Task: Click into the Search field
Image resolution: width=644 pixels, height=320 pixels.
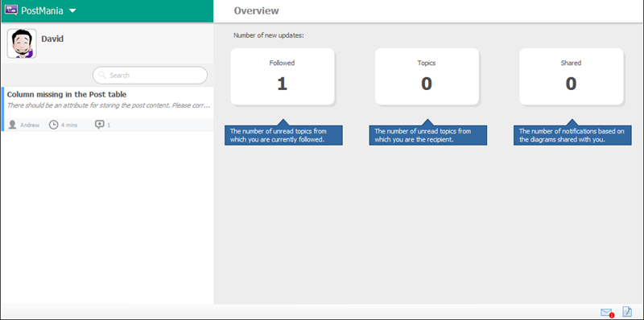Action: pos(150,76)
